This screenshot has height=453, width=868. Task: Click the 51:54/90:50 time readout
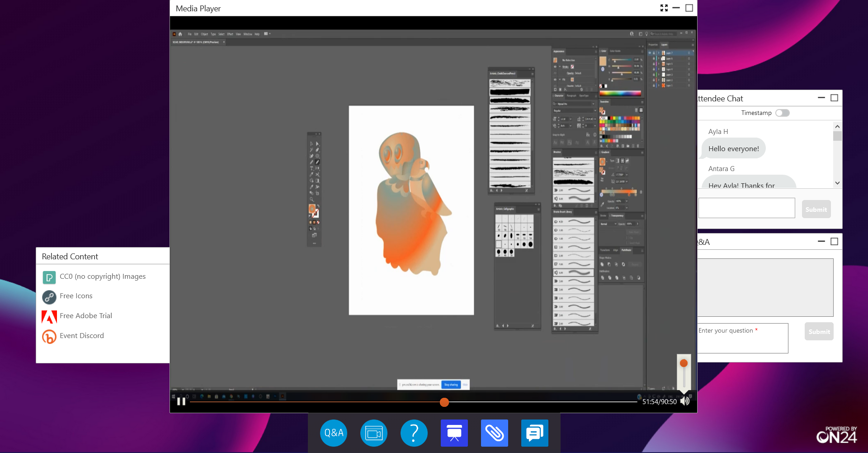(x=659, y=402)
